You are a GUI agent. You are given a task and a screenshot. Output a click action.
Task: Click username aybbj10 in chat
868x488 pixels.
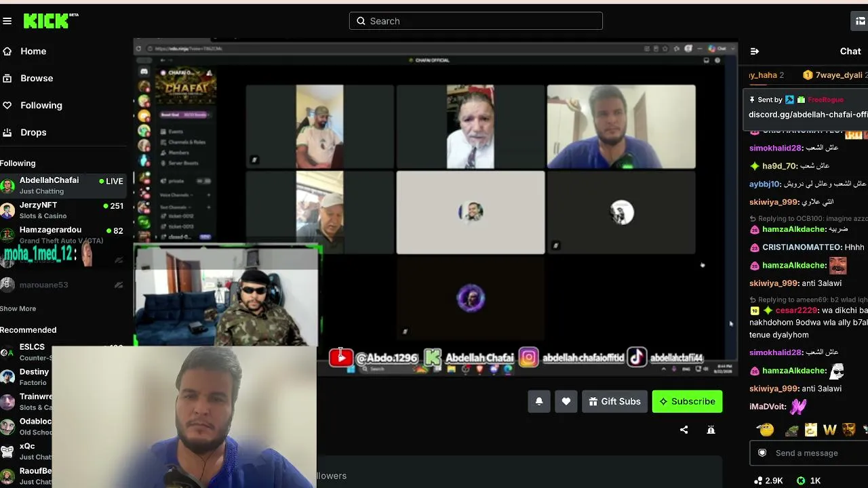coord(765,184)
